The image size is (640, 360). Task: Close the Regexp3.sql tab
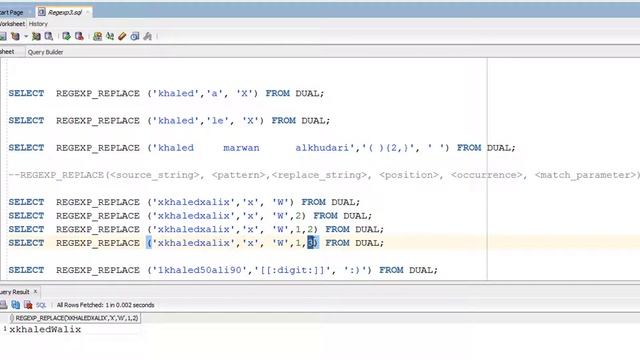point(87,12)
